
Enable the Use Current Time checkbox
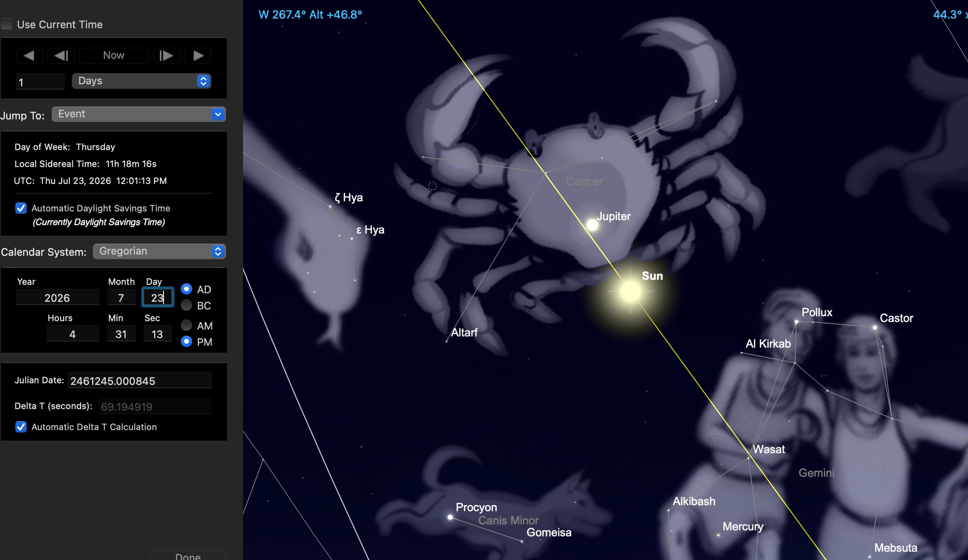tap(7, 24)
